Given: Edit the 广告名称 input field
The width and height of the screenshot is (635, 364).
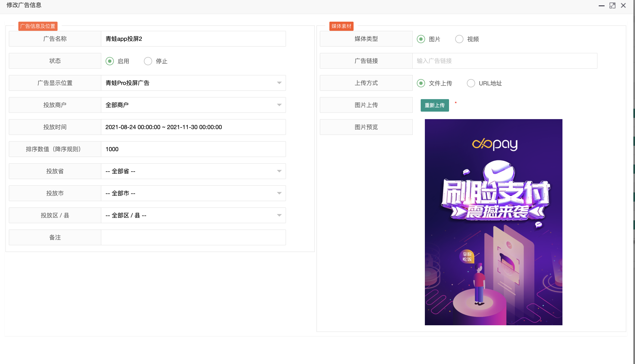Looking at the screenshot, I should click(x=193, y=39).
